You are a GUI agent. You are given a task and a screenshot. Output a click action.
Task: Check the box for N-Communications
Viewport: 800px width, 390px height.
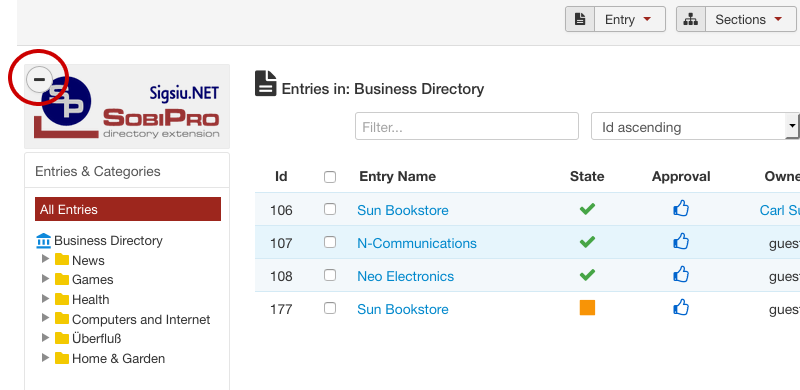tap(330, 242)
